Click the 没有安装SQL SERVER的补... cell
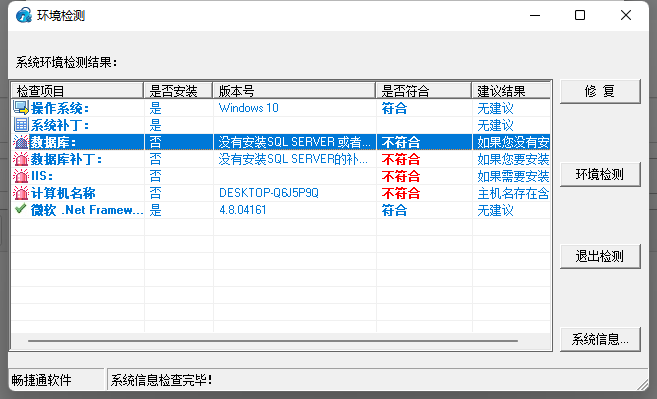 pyautogui.click(x=293, y=159)
